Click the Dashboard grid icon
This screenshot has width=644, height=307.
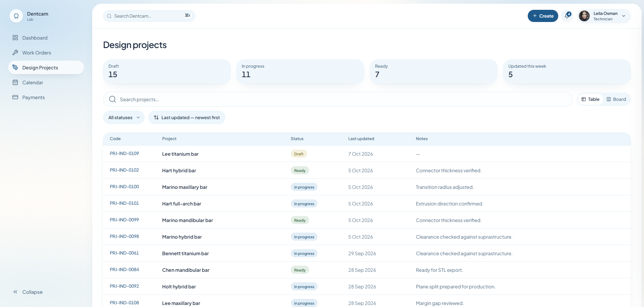pyautogui.click(x=15, y=38)
